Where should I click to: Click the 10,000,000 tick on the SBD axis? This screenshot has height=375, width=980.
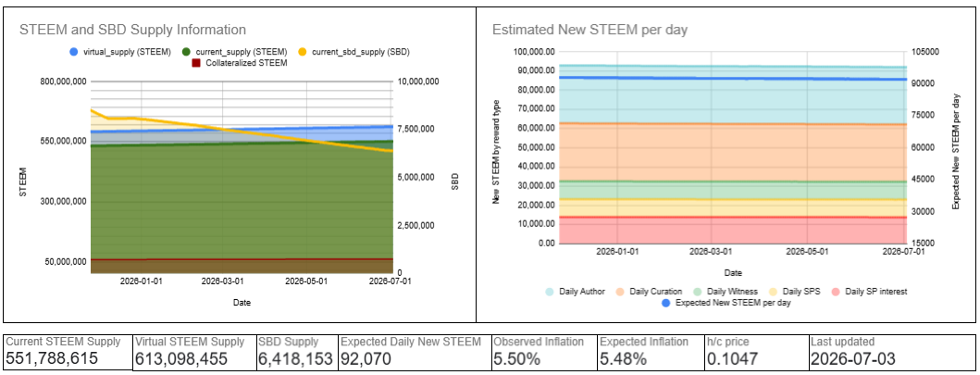419,81
